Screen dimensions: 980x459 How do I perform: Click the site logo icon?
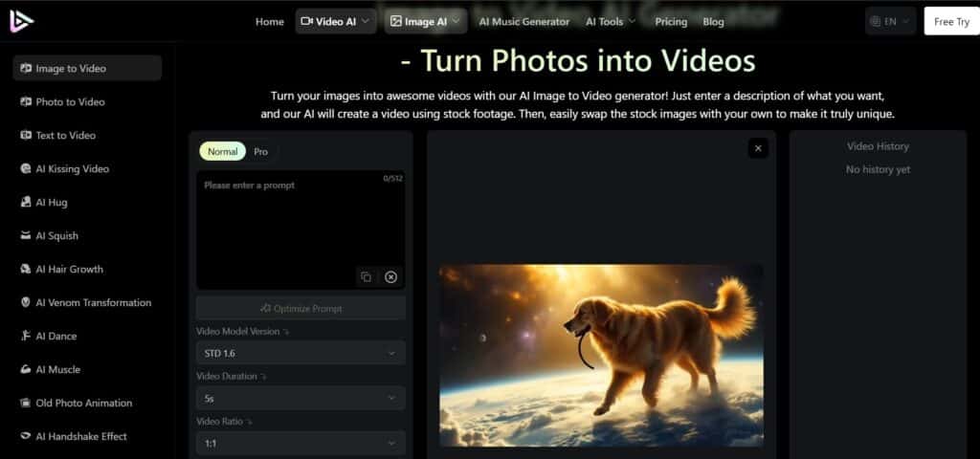[x=22, y=20]
